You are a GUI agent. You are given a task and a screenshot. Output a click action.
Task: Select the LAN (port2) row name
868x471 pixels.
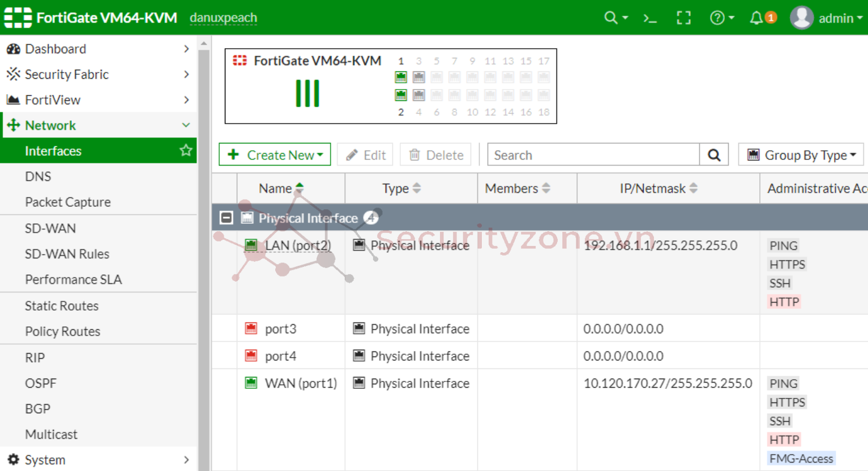[x=298, y=245]
